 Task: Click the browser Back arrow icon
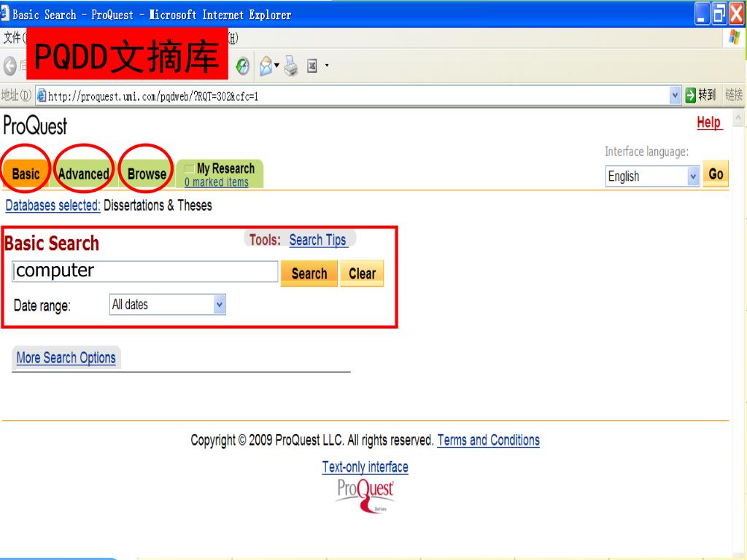tap(10, 66)
